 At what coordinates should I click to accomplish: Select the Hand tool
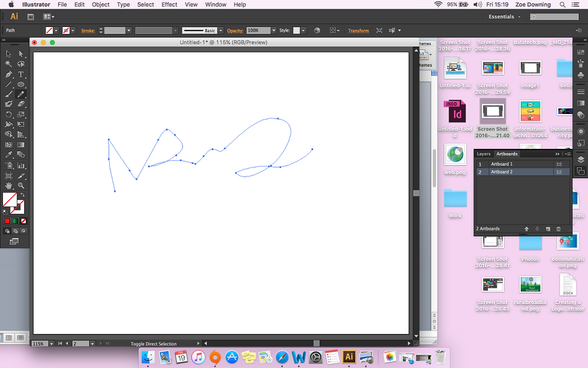coord(8,186)
